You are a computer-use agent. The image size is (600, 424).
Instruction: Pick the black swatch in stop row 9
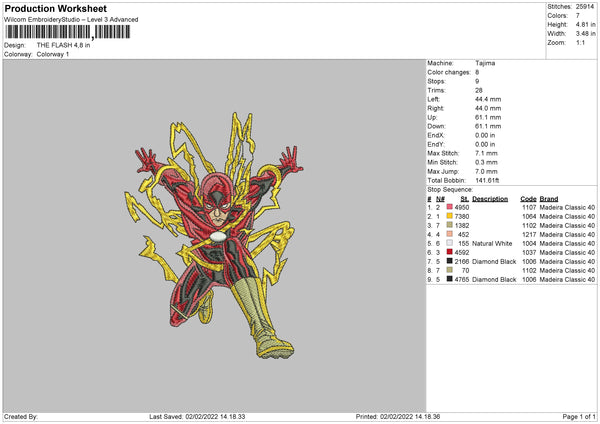(x=450, y=279)
